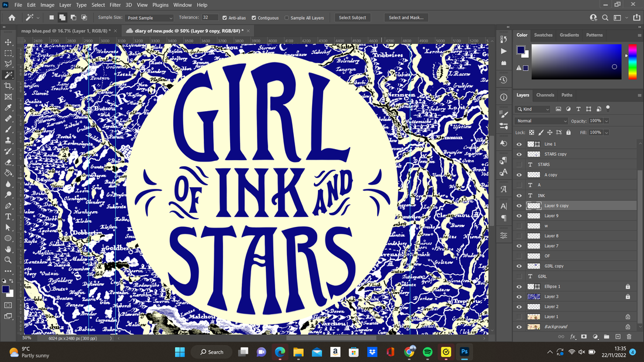Select the Hand tool
Screen dimensions: 644x362
click(x=8, y=249)
